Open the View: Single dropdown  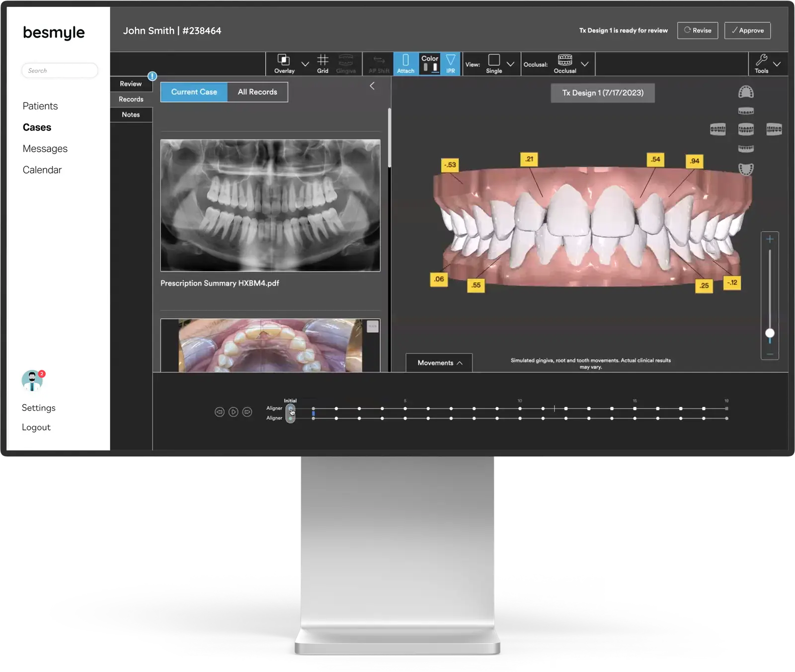511,64
